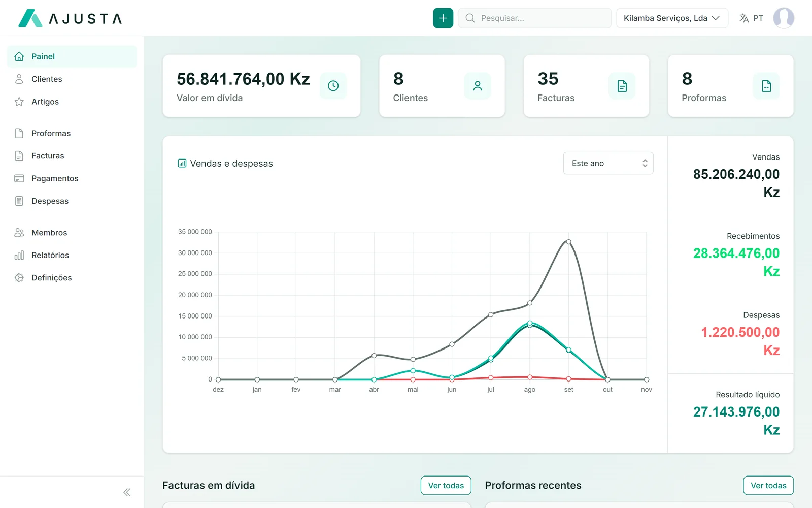Click the 85.206.240,00 Kz Vendas value
Screen dimensions: 812x508
736,183
